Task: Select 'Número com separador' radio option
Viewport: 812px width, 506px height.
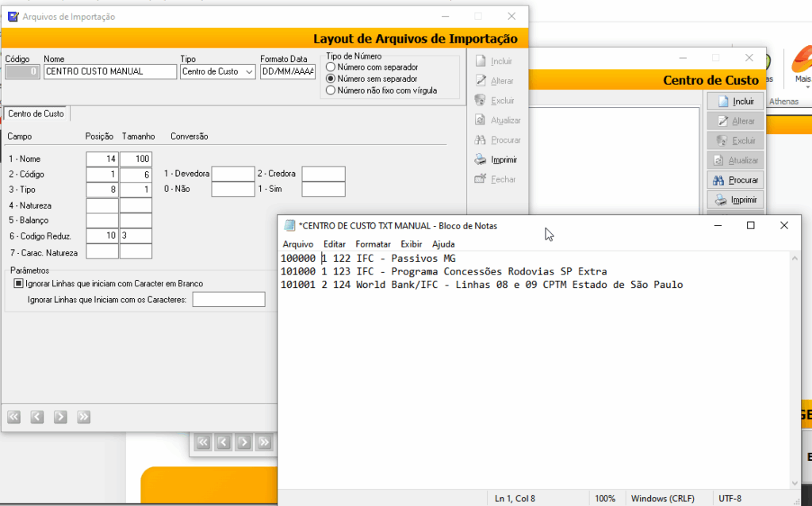Action: click(x=331, y=67)
